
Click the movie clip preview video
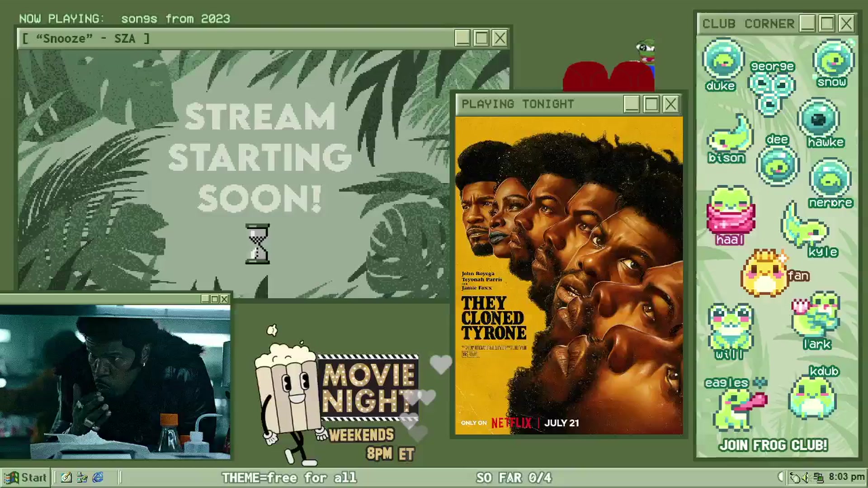115,382
